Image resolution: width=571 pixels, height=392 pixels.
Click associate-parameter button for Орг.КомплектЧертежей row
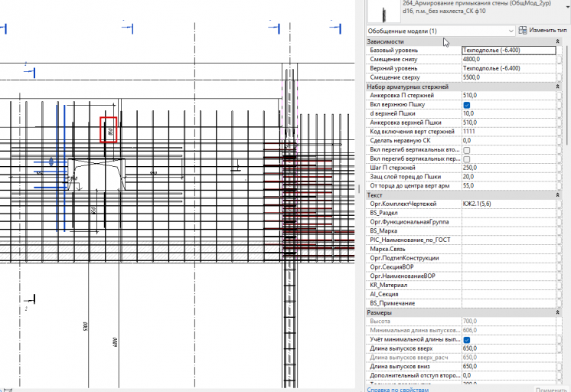(559, 204)
